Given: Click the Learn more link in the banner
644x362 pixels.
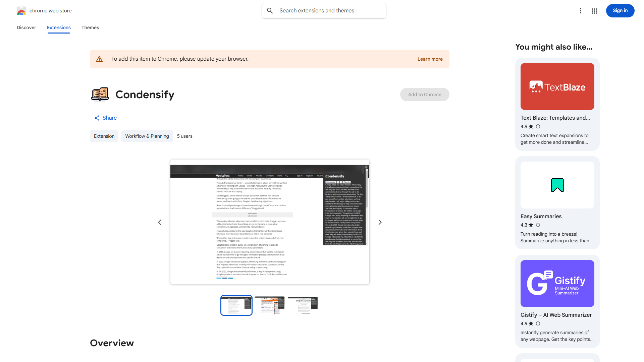Looking at the screenshot, I should click(x=430, y=59).
